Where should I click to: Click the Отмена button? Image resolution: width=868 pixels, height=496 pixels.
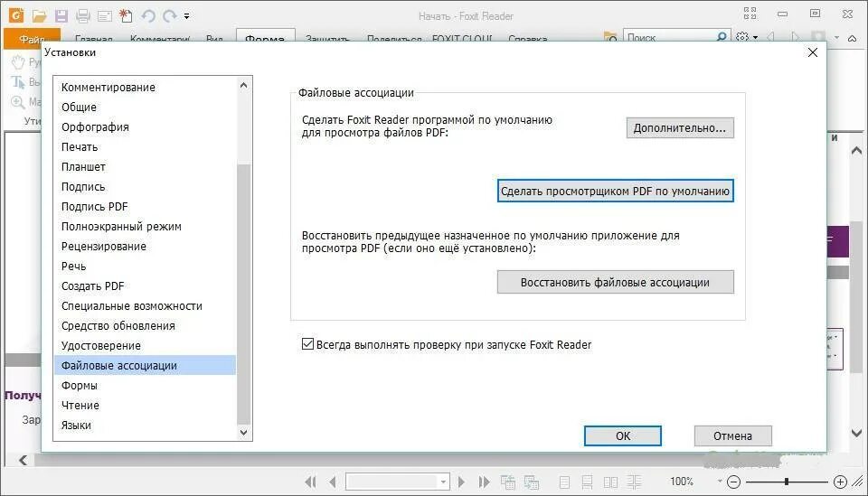coord(732,435)
